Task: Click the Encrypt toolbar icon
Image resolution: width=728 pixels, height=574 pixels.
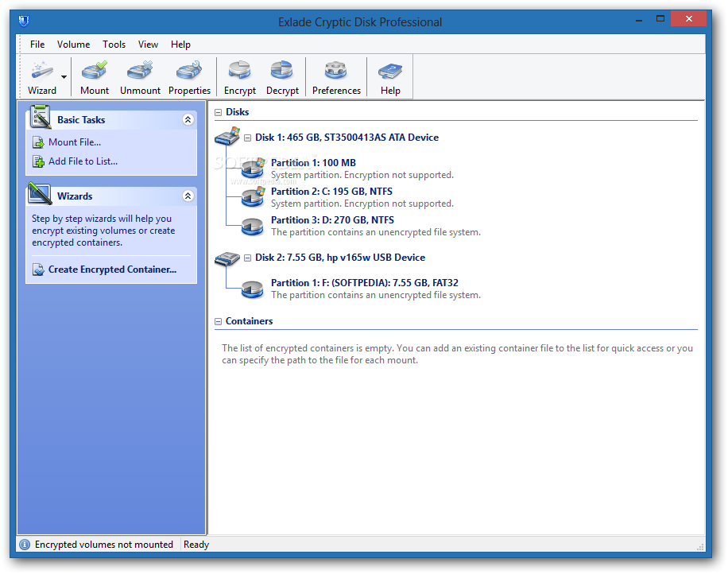Action: pos(239,77)
